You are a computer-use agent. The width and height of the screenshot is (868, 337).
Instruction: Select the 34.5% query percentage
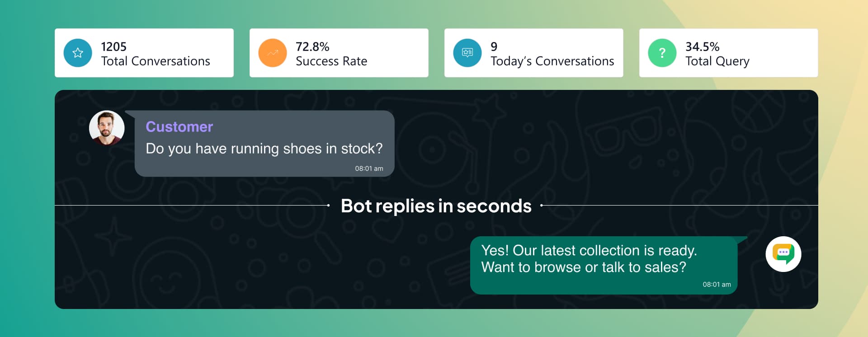pyautogui.click(x=702, y=47)
